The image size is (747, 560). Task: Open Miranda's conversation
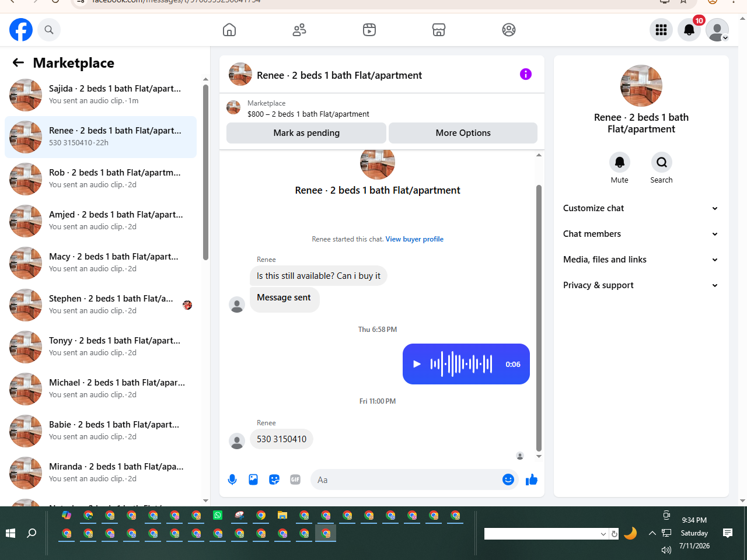coord(101,473)
